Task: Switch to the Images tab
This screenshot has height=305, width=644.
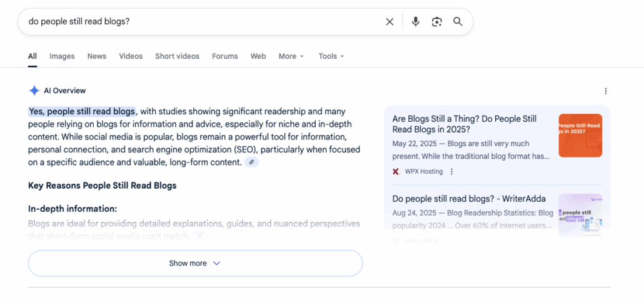Action: pos(62,56)
